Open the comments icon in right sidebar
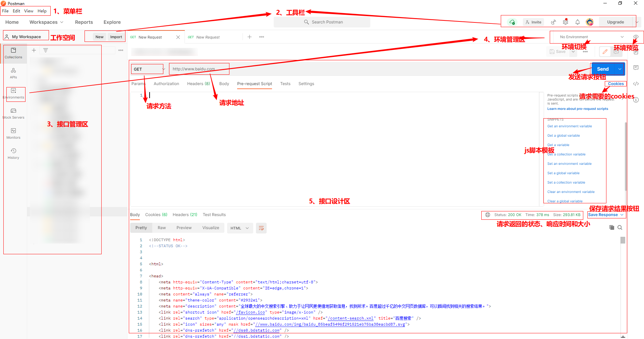644x339 pixels. [x=636, y=68]
